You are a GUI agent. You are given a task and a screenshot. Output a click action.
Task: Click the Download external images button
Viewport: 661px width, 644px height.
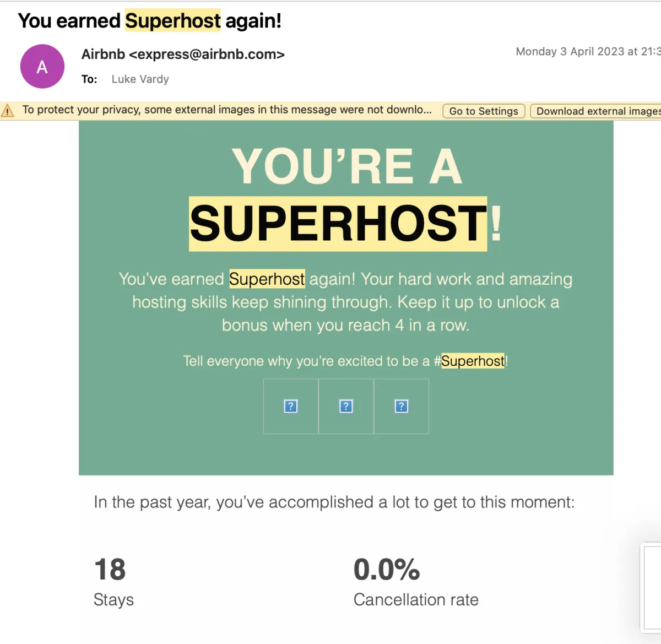click(x=596, y=111)
